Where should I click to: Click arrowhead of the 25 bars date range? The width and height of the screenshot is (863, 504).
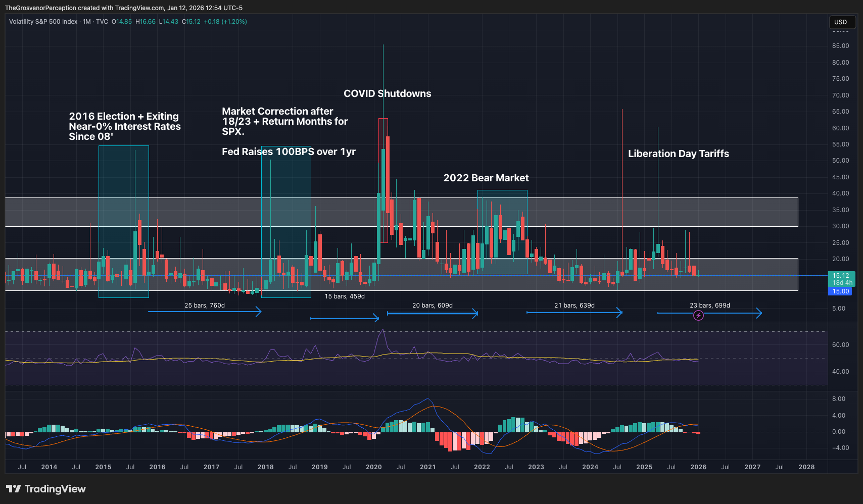point(259,312)
